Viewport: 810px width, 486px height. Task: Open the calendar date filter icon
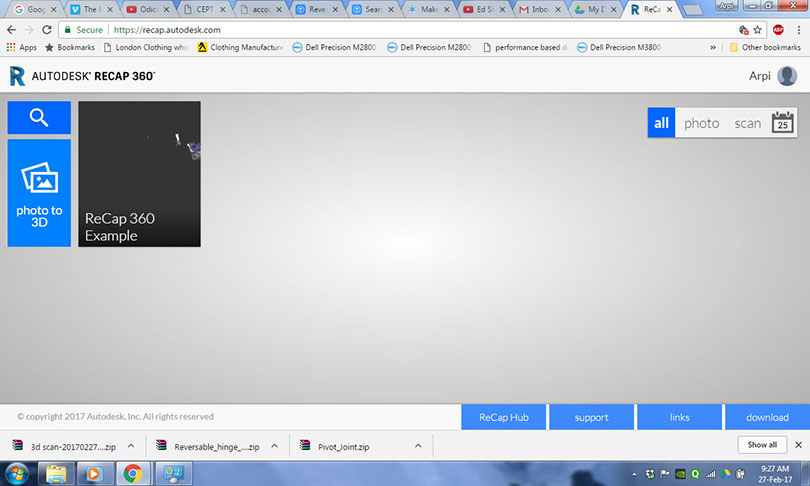(783, 122)
